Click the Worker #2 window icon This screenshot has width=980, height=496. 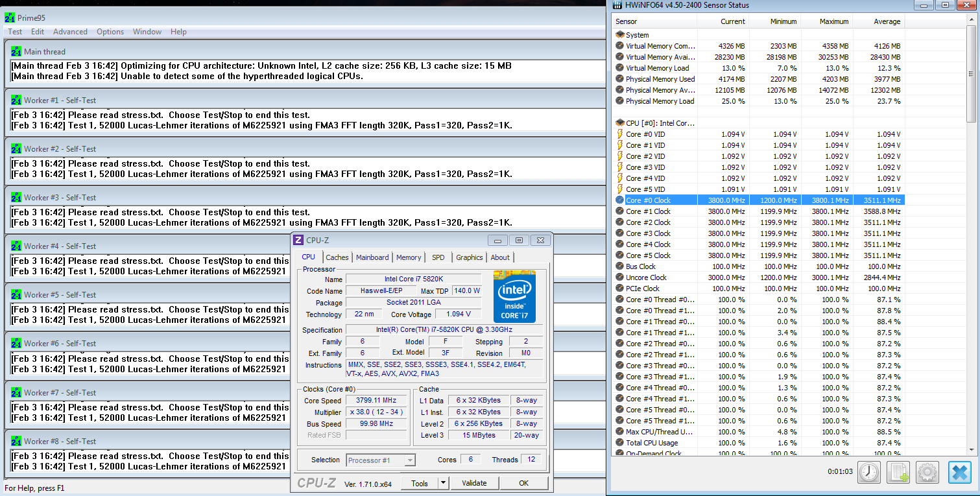point(16,148)
